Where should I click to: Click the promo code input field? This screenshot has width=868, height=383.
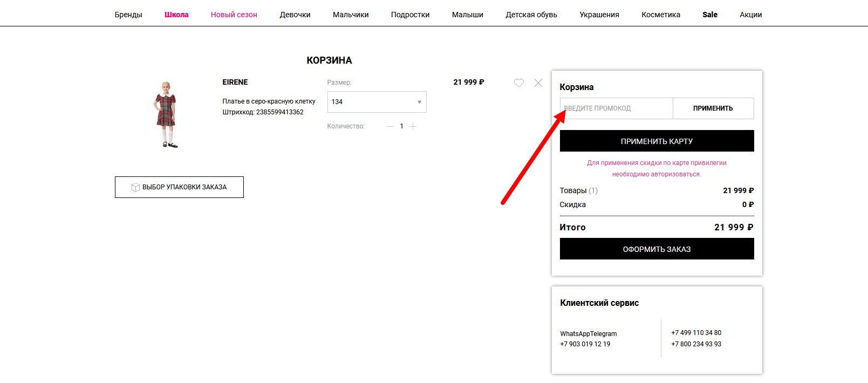pyautogui.click(x=616, y=108)
